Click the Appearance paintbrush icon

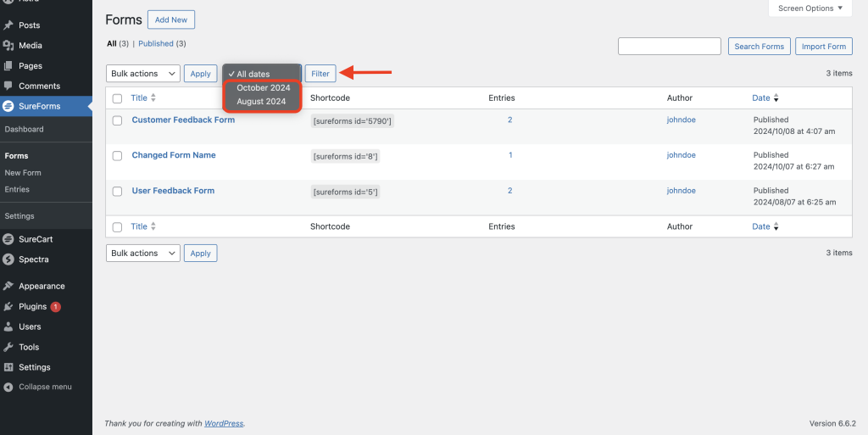pyautogui.click(x=8, y=287)
